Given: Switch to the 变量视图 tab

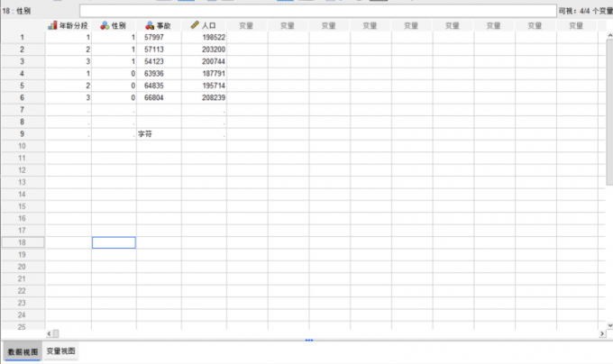Looking at the screenshot, I should pos(61,351).
